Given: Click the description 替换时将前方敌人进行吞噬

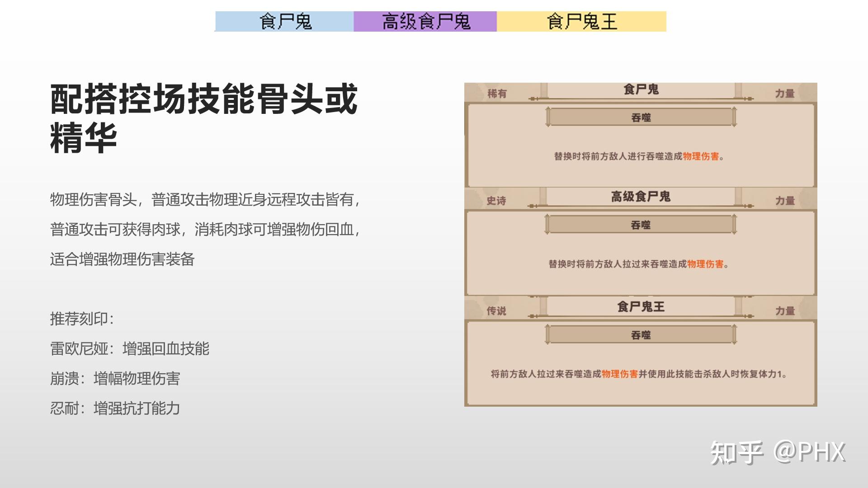Looking at the screenshot, I should tap(639, 156).
